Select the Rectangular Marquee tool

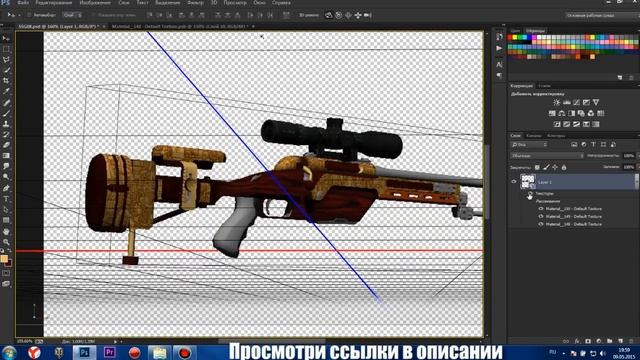tap(6, 49)
